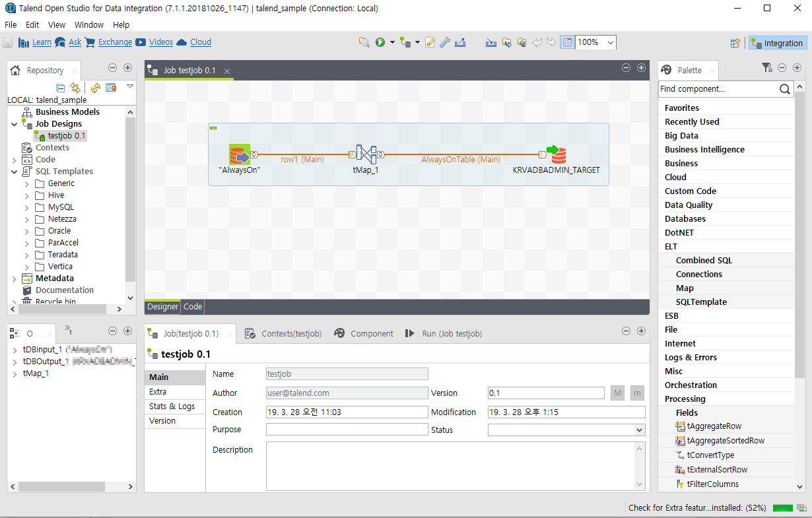Image resolution: width=812 pixels, height=518 pixels.
Task: Expand the Code tree node
Action: [14, 160]
